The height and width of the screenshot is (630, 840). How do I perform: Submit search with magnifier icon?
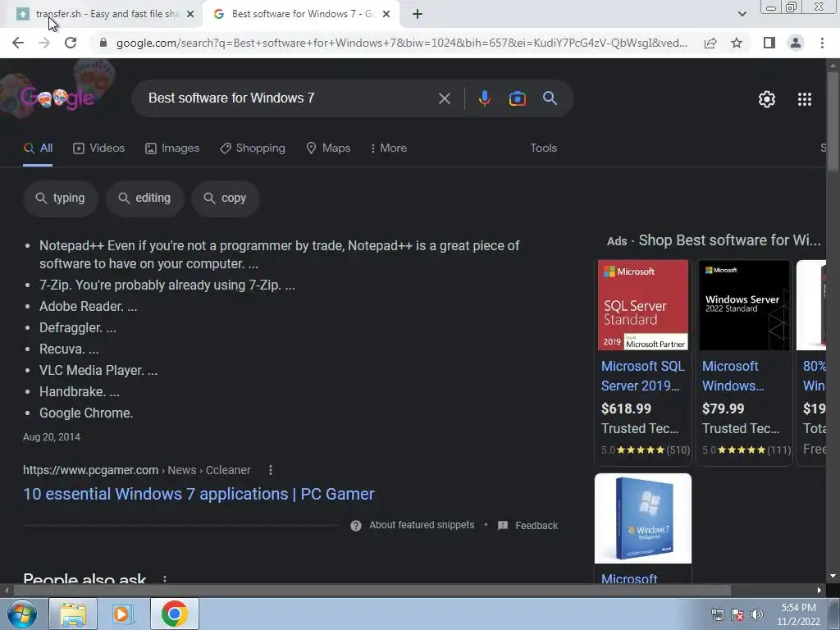click(550, 98)
